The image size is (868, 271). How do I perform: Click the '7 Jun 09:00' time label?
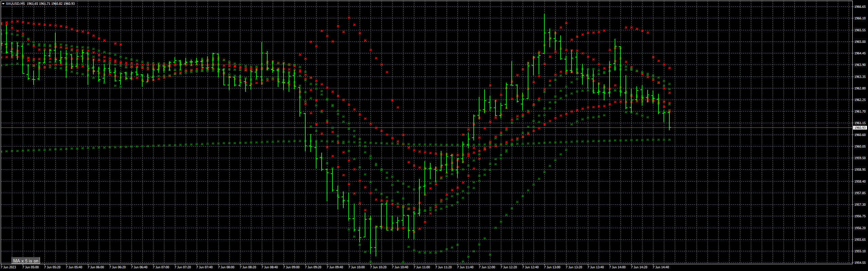291,267
